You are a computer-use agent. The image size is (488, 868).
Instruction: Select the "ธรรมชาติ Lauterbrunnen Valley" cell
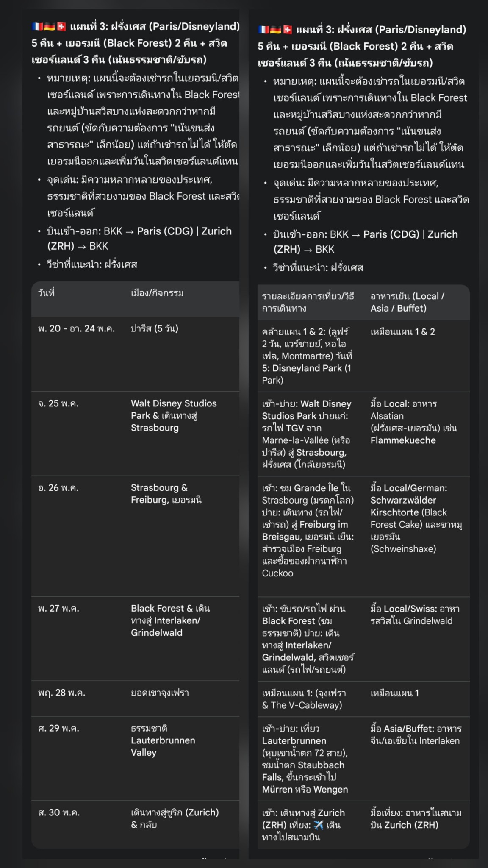(163, 740)
